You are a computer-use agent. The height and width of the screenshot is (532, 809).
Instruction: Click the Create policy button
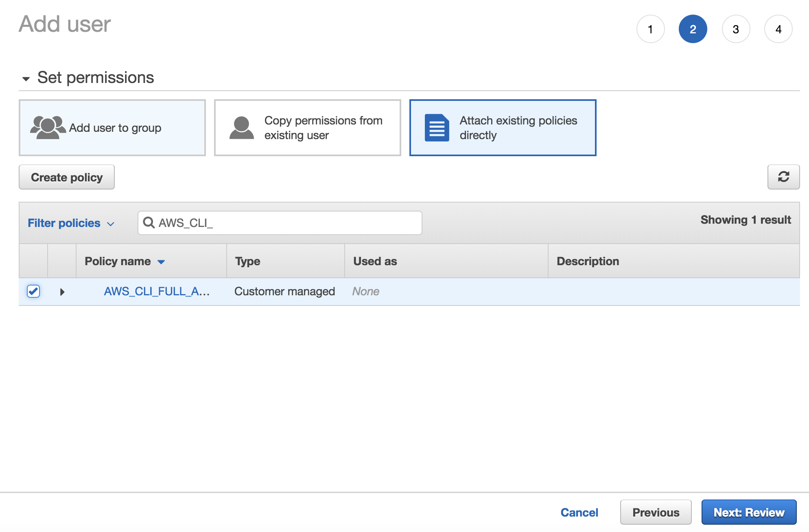point(67,177)
